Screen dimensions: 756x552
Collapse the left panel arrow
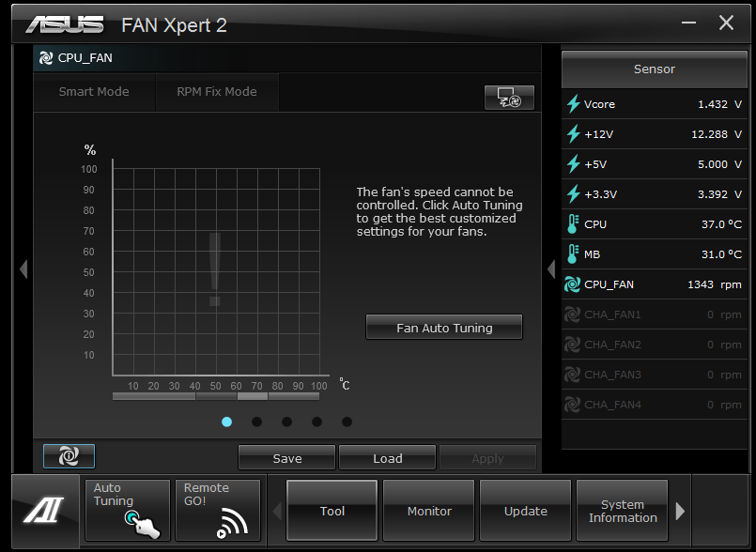point(23,269)
